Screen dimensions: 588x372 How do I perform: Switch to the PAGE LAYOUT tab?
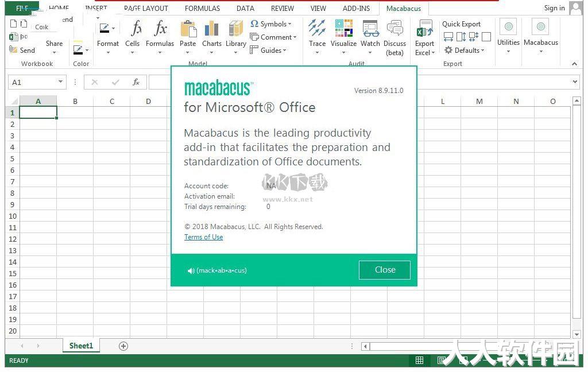pyautogui.click(x=146, y=8)
